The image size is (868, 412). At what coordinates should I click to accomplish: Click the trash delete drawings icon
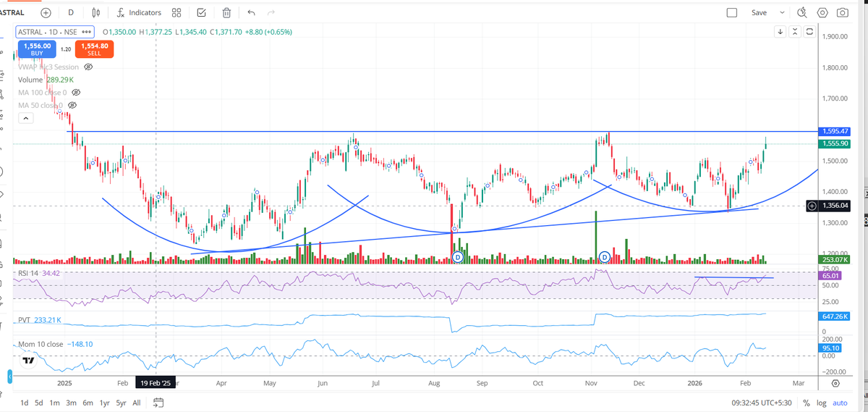[227, 12]
